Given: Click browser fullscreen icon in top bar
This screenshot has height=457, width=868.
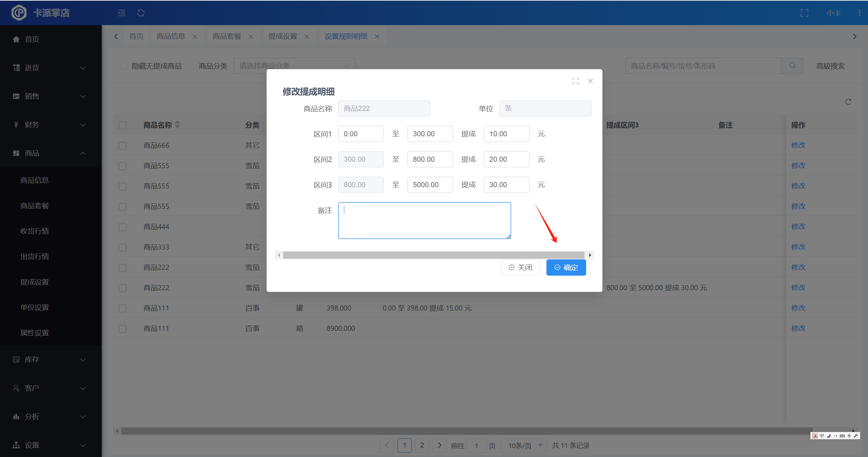Looking at the screenshot, I should point(804,13).
